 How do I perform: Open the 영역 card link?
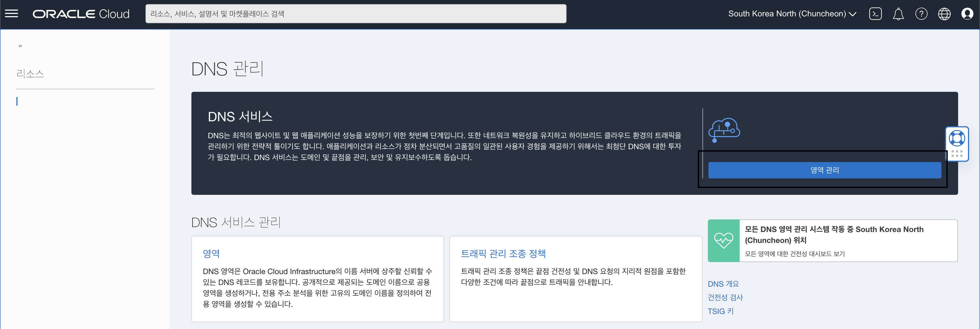point(211,253)
